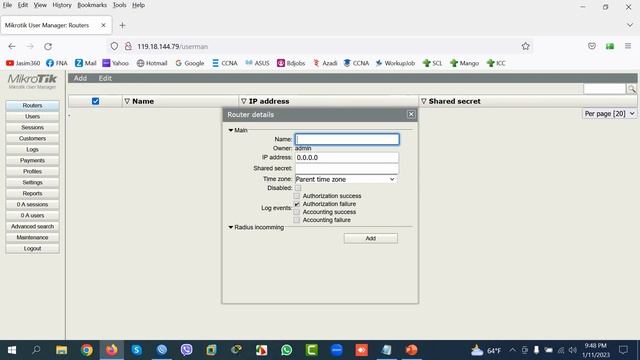Image resolution: width=640 pixels, height=360 pixels.
Task: Open the Mail bookmark
Action: pyautogui.click(x=86, y=63)
